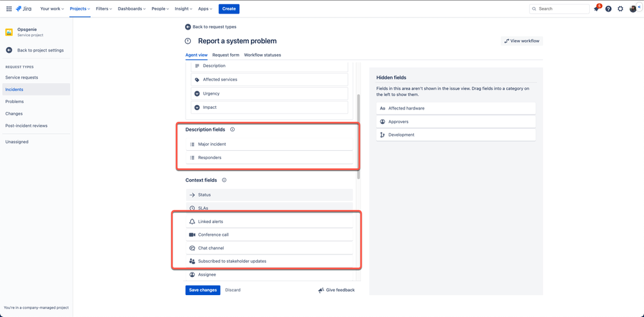Select Incidents in the sidebar
This screenshot has height=317, width=644.
tap(36, 89)
